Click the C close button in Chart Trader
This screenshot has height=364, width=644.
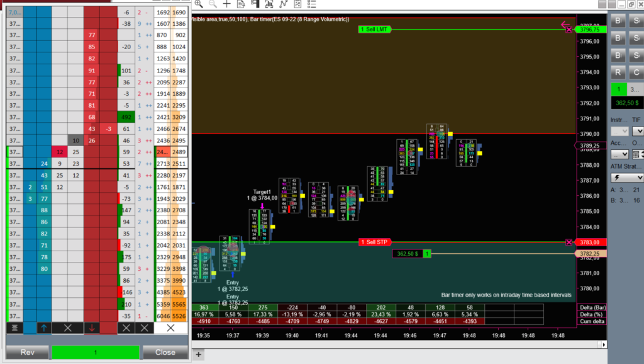coord(636,73)
